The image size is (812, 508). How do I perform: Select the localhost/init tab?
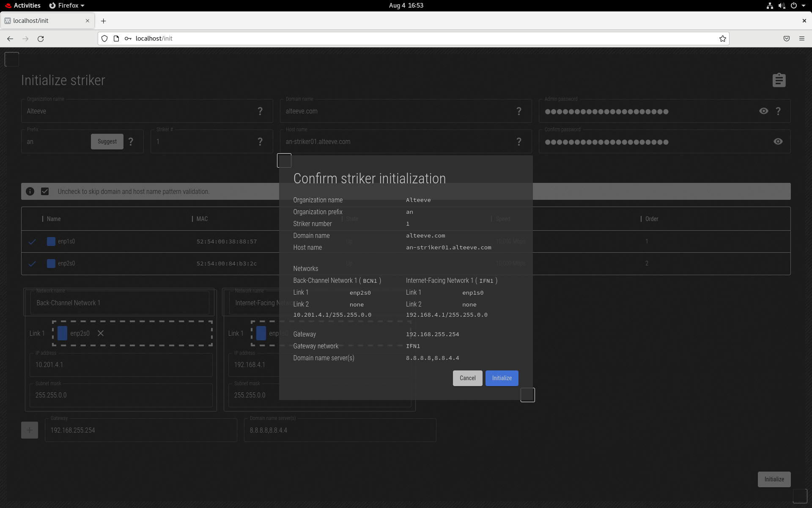pos(47,21)
